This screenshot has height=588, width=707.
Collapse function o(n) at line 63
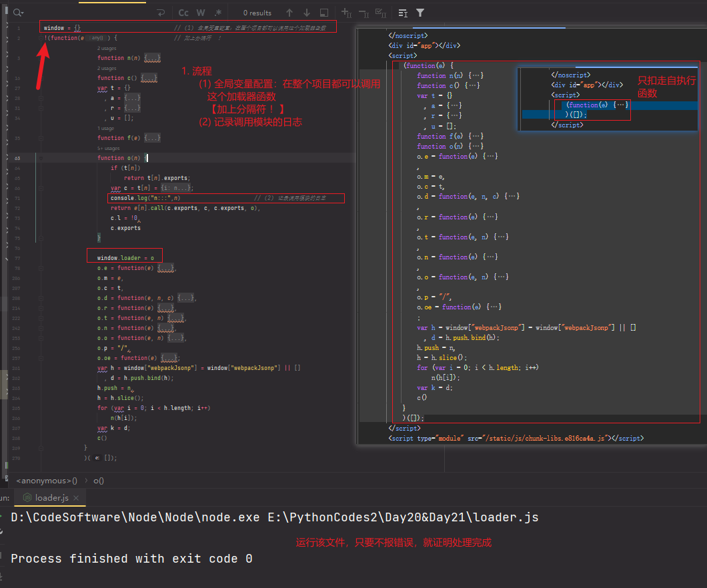coord(41,158)
